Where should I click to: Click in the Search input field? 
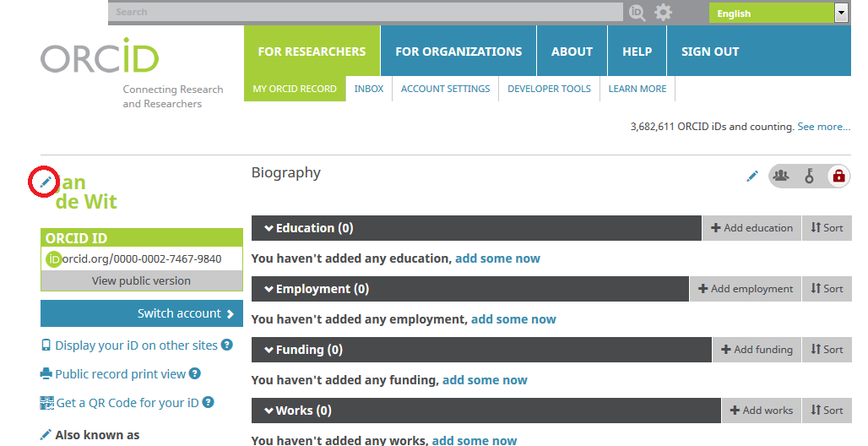tap(366, 12)
